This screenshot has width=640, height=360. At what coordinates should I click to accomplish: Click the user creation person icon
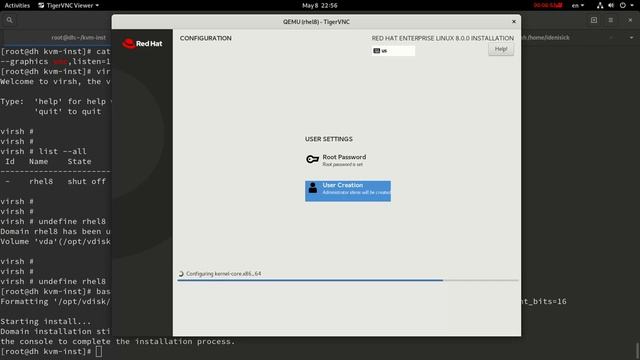tap(313, 188)
